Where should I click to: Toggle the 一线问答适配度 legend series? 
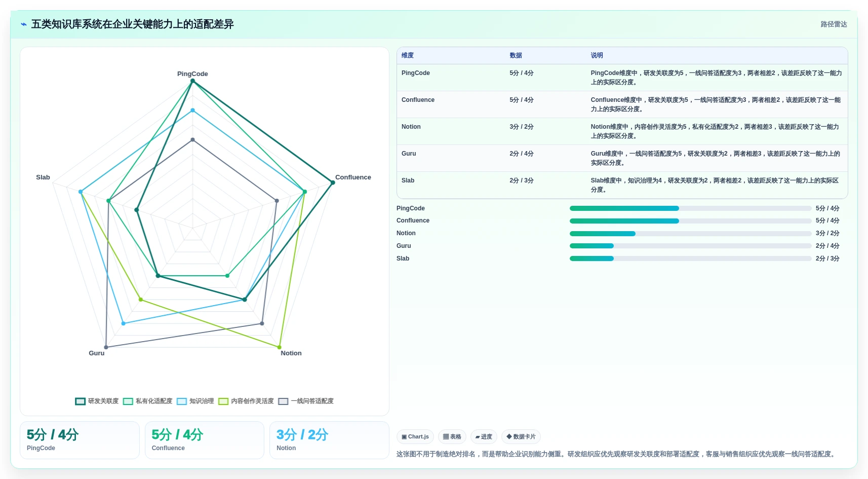pos(306,401)
